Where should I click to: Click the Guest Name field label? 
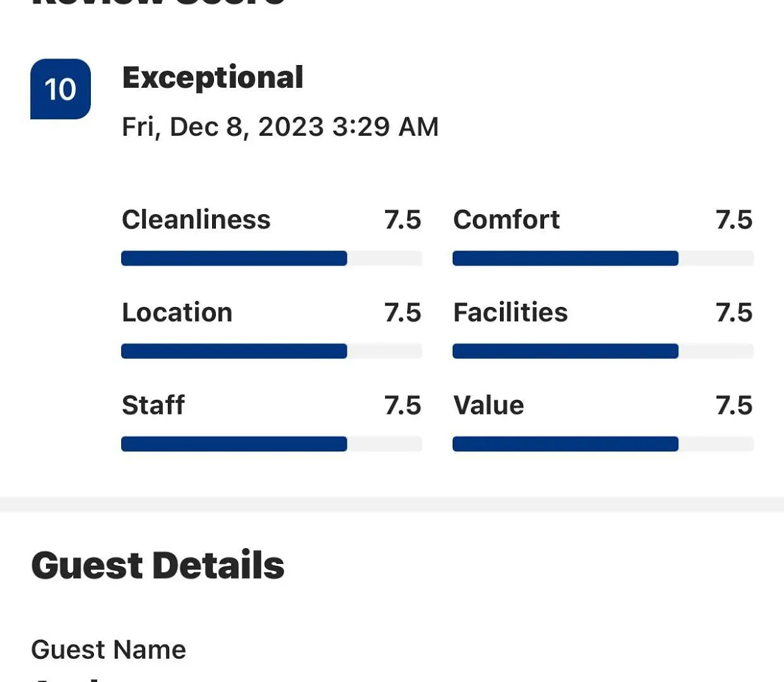click(109, 650)
